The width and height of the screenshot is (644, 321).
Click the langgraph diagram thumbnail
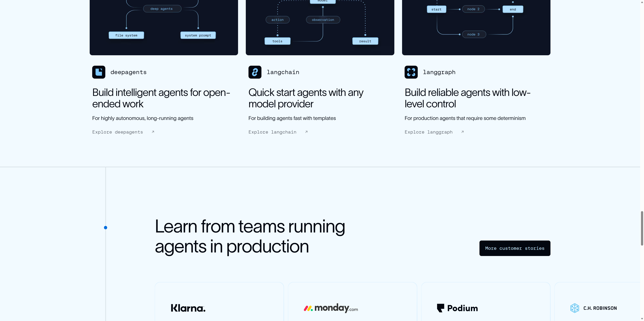[x=476, y=27]
